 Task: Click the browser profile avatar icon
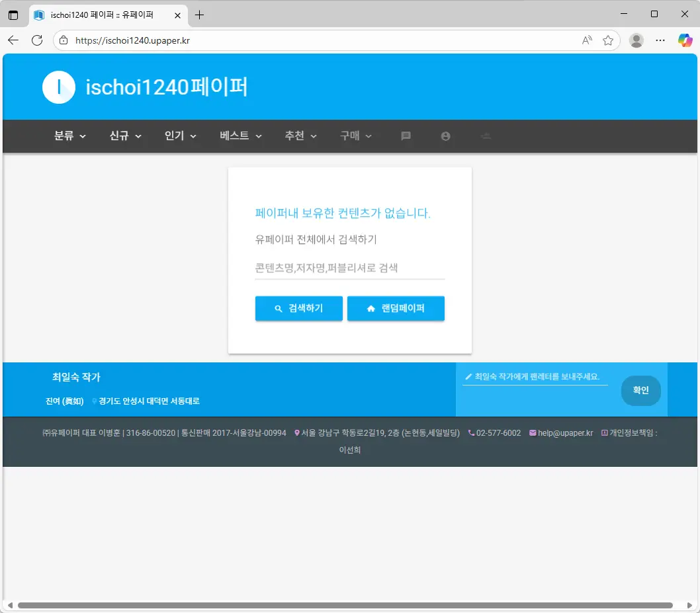coord(636,40)
